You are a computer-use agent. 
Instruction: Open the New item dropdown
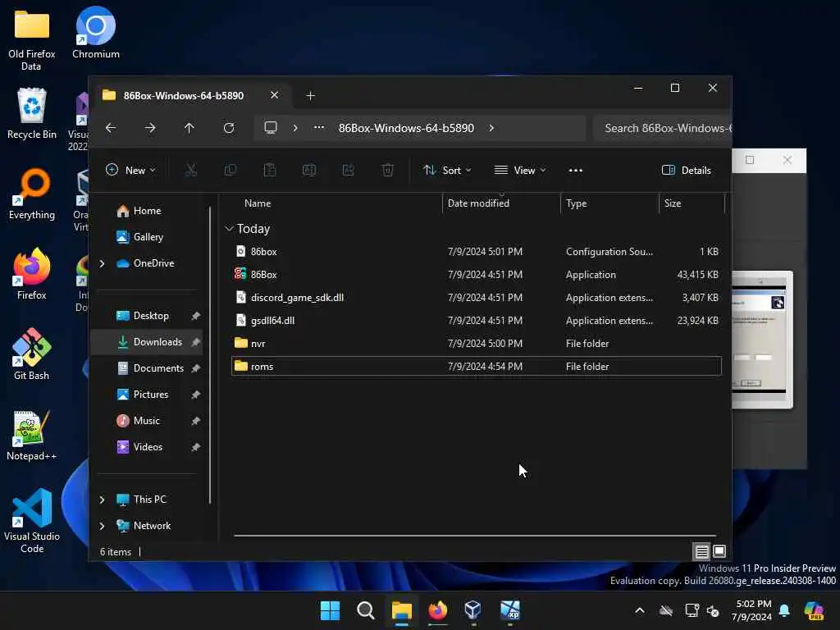pyautogui.click(x=131, y=171)
